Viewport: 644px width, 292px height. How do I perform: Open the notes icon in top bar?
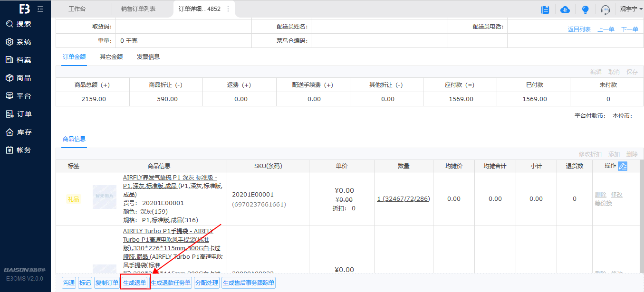point(546,9)
